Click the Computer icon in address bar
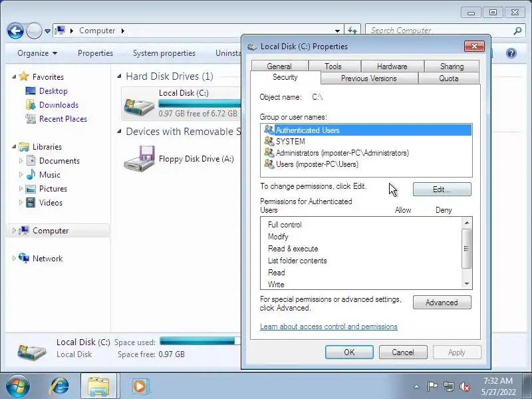532x399 pixels. tap(60, 31)
